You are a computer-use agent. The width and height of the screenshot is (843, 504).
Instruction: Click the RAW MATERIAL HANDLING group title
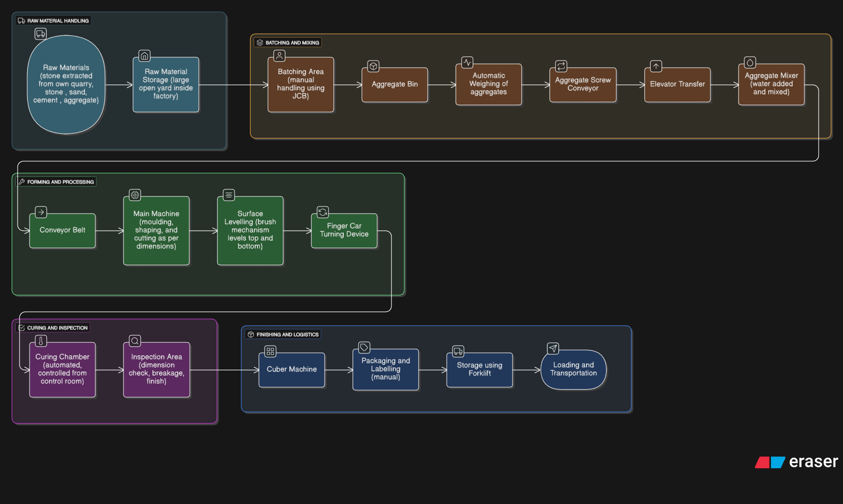click(58, 21)
